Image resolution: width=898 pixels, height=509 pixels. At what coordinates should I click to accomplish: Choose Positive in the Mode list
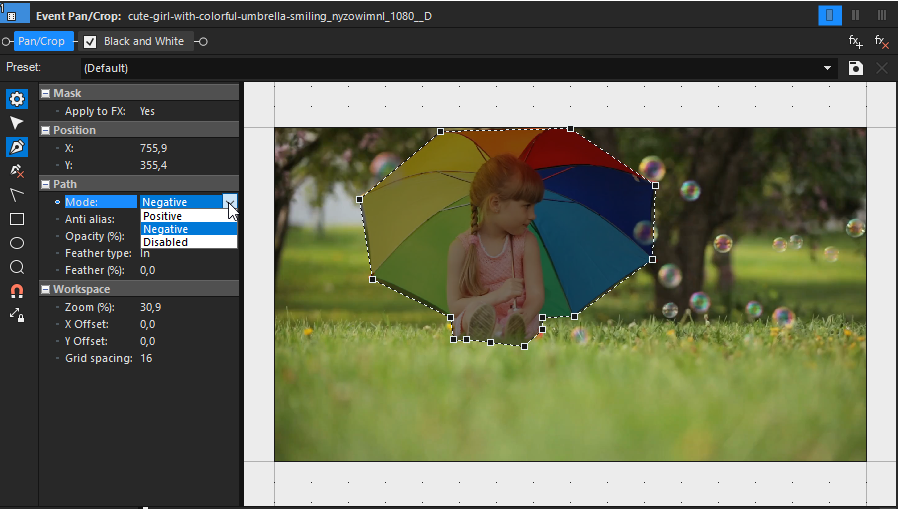click(x=188, y=216)
